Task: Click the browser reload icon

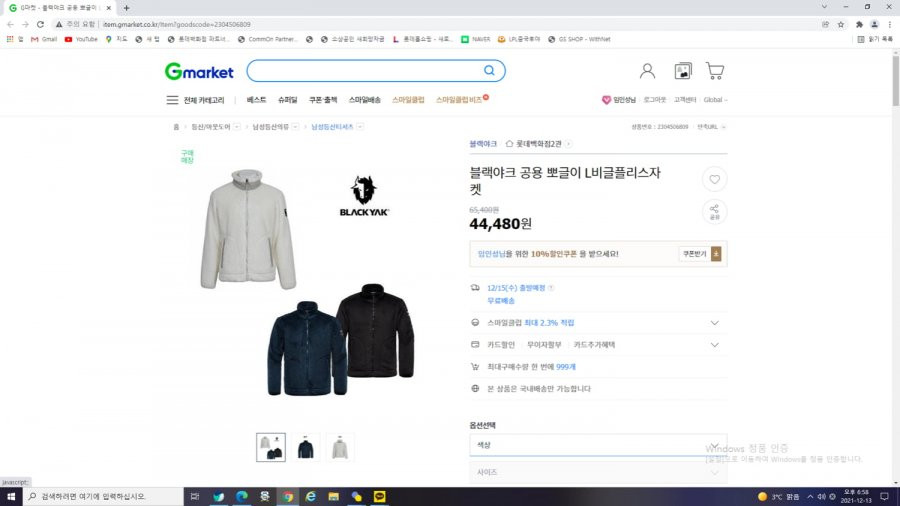Action: pyautogui.click(x=40, y=24)
